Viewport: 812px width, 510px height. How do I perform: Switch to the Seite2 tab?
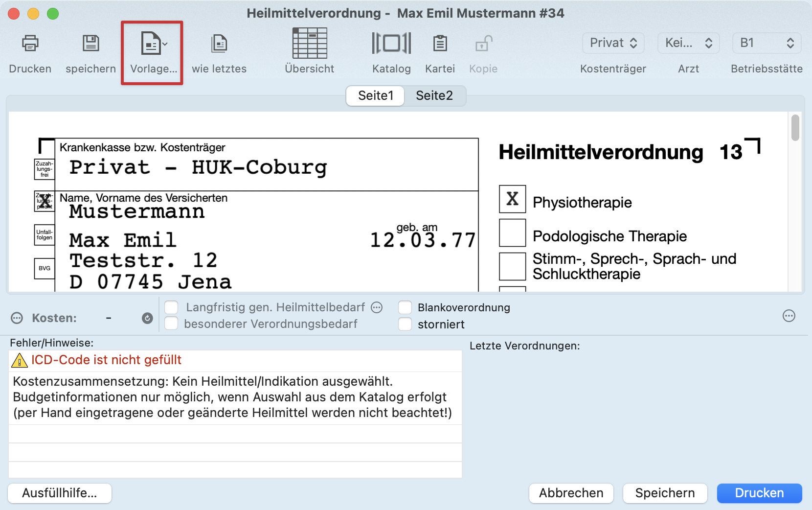click(x=434, y=95)
